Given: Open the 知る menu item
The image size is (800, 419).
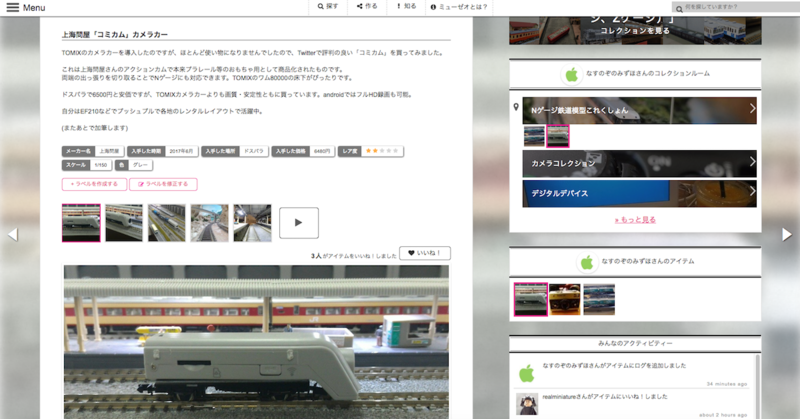Looking at the screenshot, I should (406, 7).
